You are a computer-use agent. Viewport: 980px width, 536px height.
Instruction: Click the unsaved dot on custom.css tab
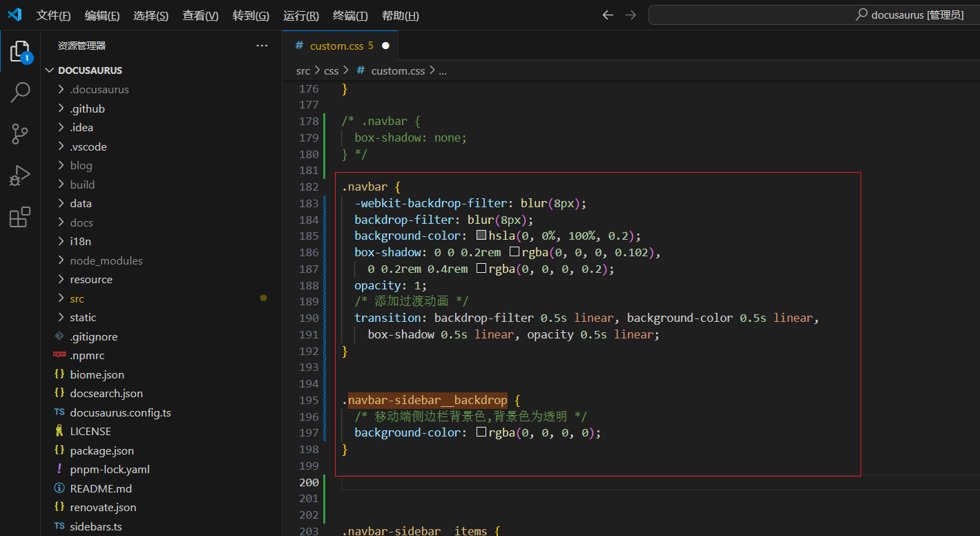tap(385, 46)
